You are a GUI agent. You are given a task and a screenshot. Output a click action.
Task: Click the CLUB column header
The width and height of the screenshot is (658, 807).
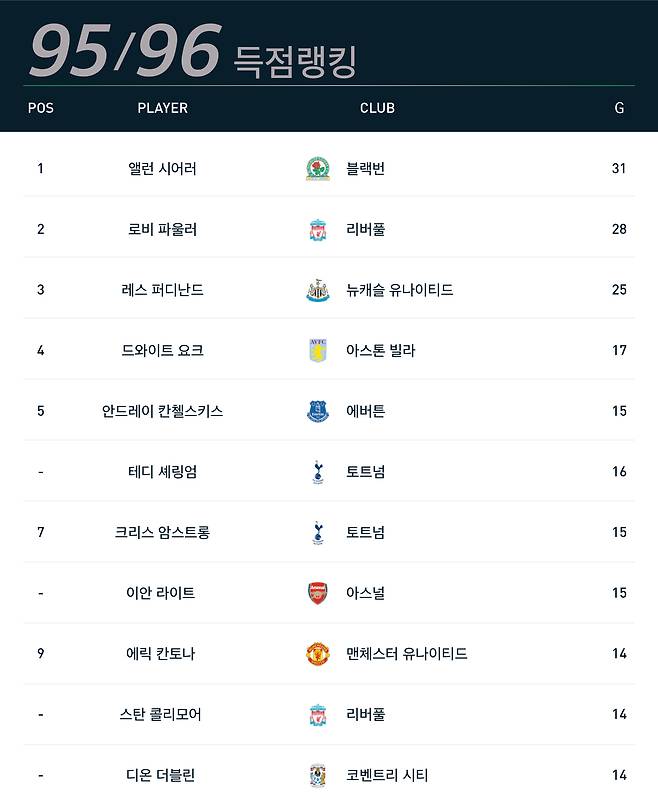pyautogui.click(x=377, y=108)
